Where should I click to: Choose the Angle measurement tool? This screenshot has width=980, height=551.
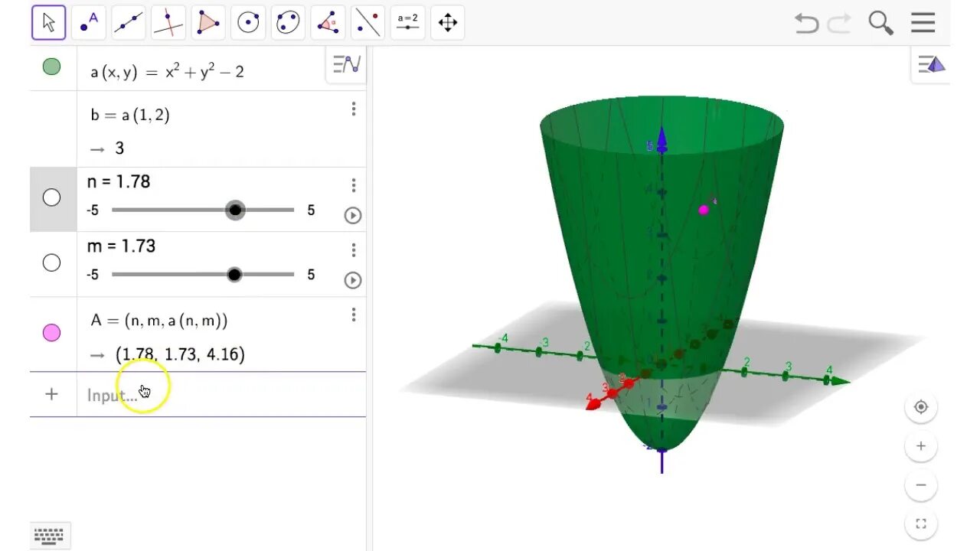click(x=328, y=23)
